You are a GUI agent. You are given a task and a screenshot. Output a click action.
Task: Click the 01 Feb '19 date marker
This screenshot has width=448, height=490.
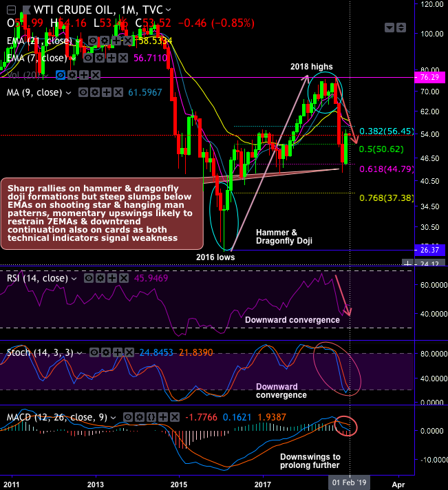350,483
